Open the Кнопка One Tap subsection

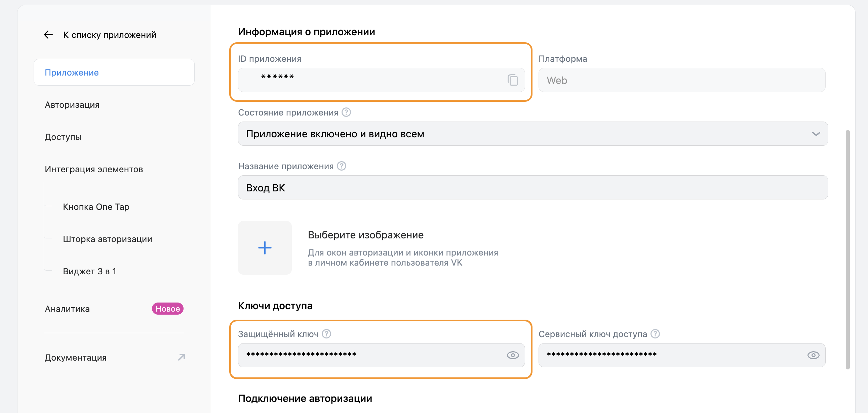click(x=96, y=207)
